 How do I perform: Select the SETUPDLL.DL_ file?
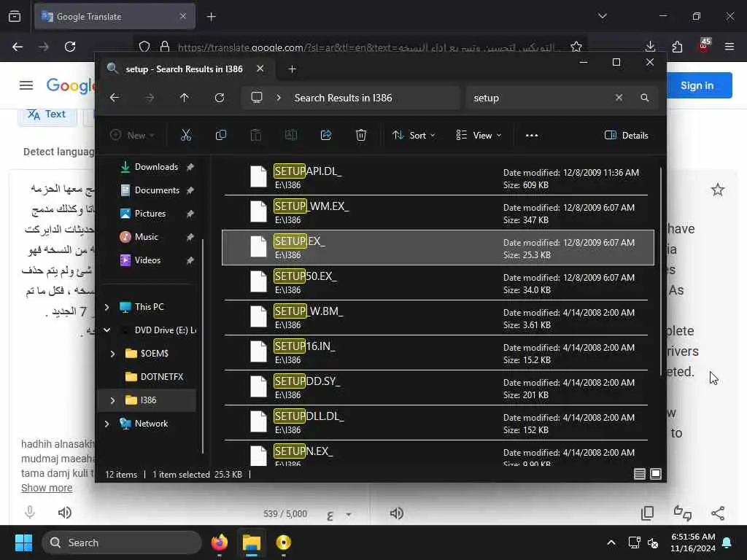[x=438, y=422]
